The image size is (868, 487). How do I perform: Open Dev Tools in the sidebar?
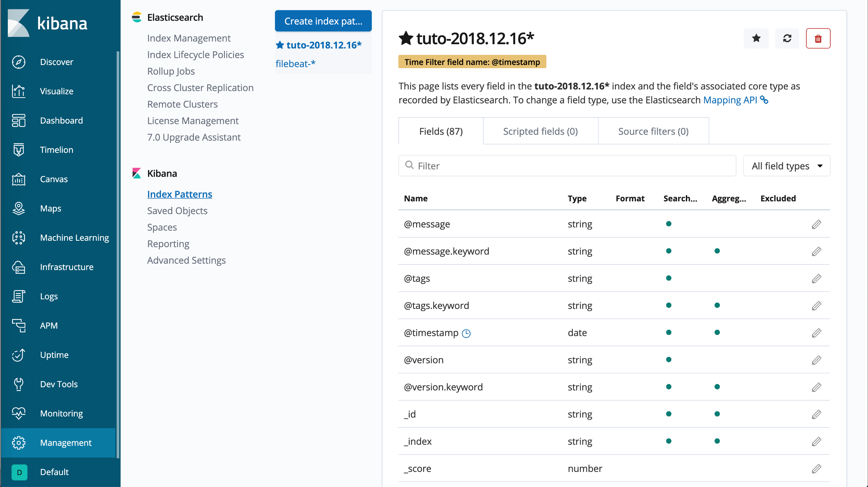(59, 384)
